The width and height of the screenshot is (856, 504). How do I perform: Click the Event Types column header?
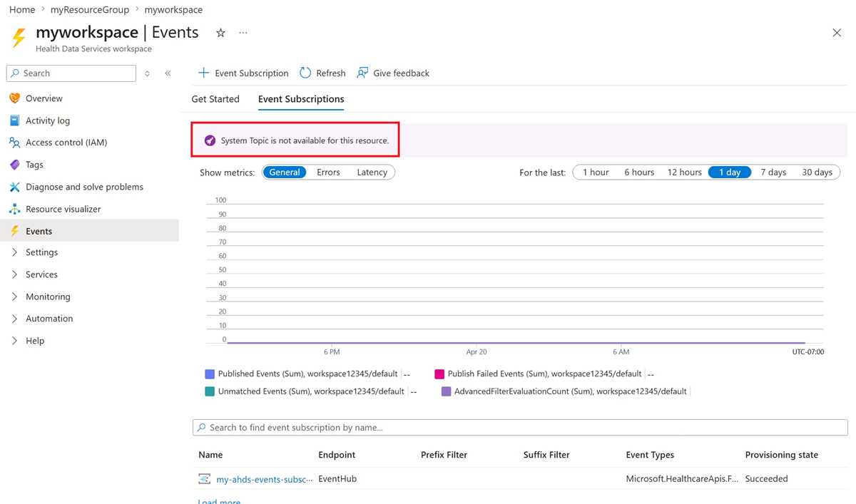click(650, 455)
